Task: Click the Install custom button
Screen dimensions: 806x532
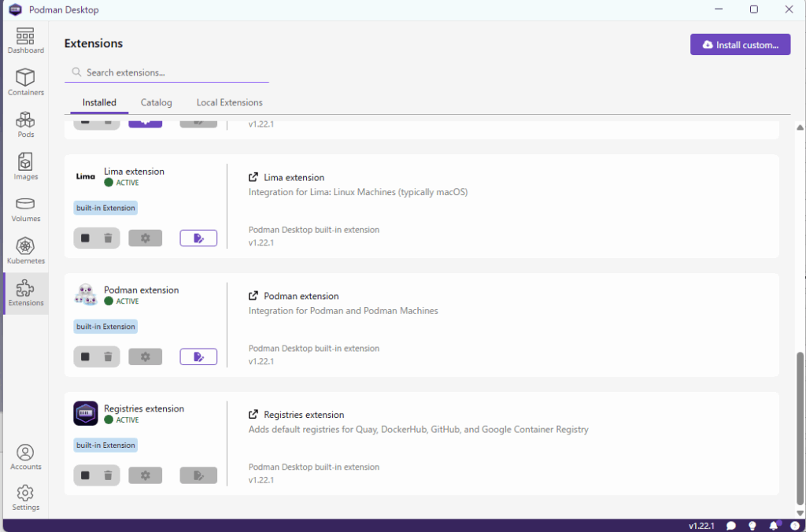Action: coord(740,45)
